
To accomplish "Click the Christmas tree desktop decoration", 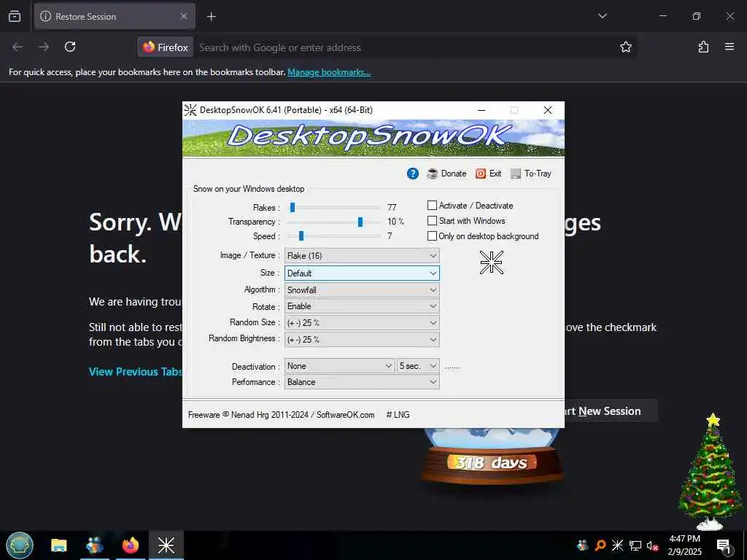I will click(710, 472).
